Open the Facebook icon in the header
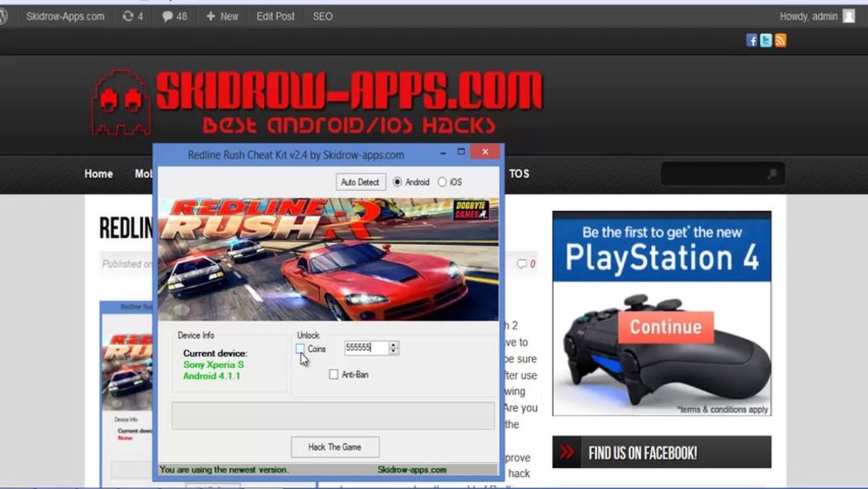 (x=751, y=41)
